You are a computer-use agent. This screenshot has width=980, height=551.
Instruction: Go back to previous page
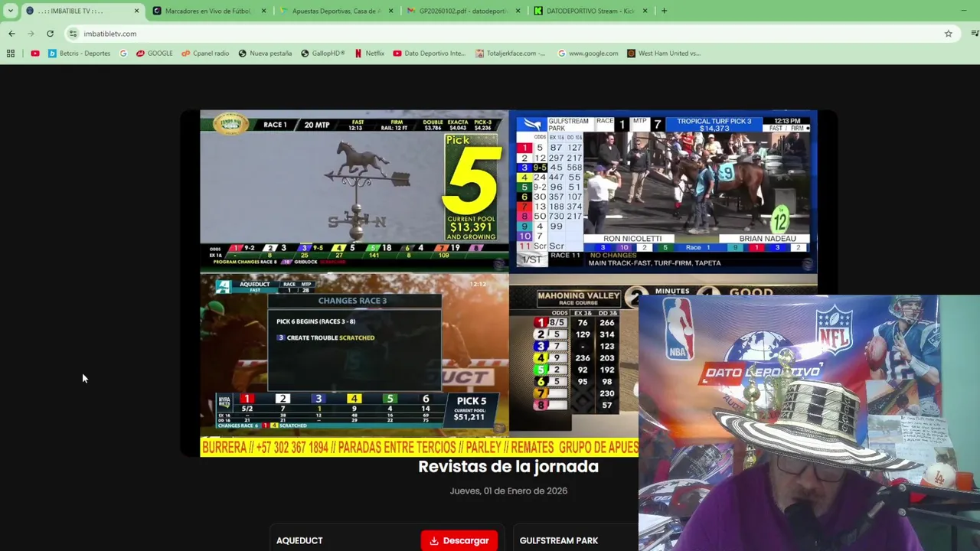(11, 34)
